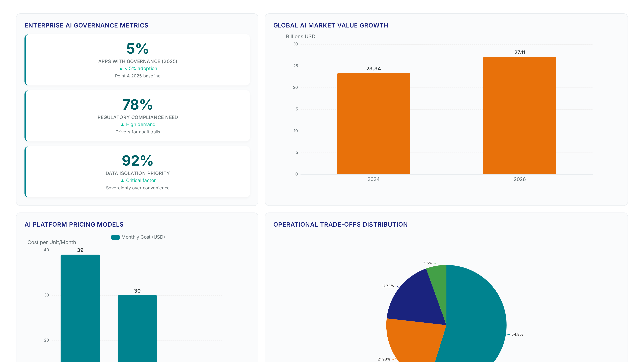The image size is (644, 362).
Task: Click the green triangle beside 'High demand'
Action: coord(122,125)
